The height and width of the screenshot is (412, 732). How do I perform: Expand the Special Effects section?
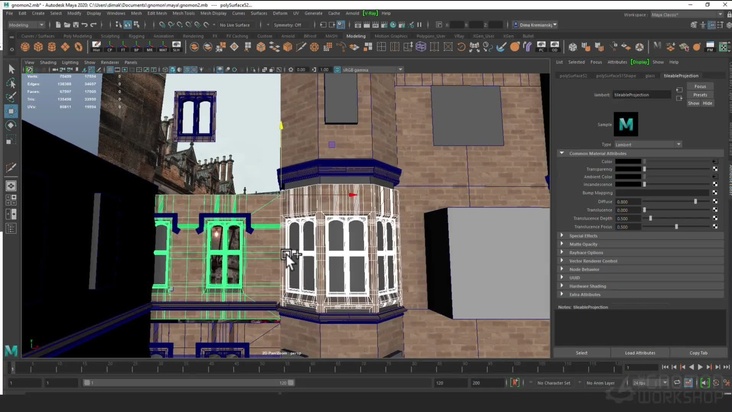562,236
